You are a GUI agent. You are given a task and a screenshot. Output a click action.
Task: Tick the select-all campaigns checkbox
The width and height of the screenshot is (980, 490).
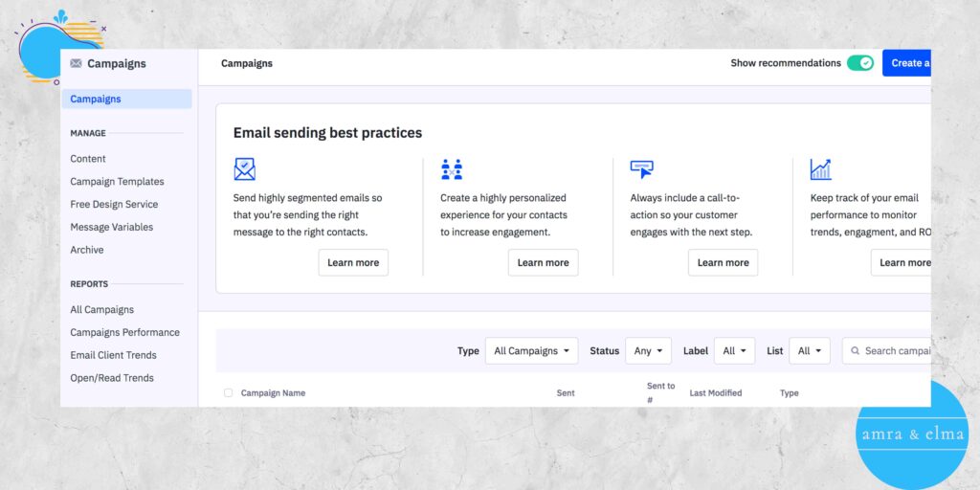(x=228, y=392)
